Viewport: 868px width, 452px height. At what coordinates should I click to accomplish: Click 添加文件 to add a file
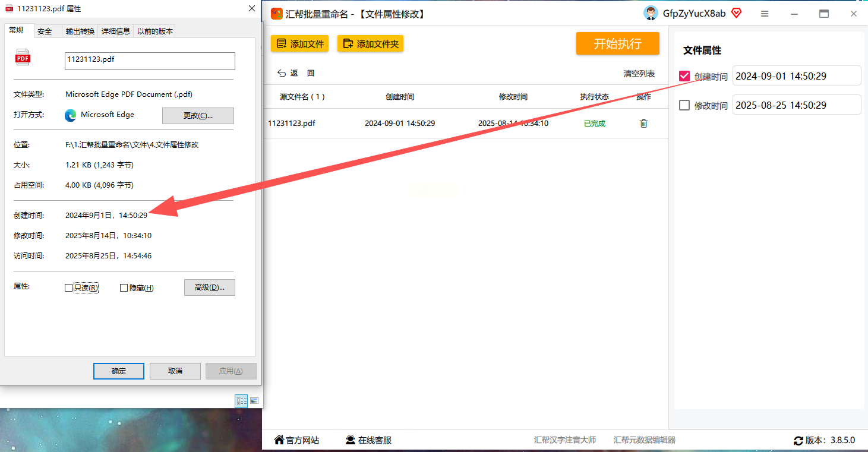tap(299, 43)
